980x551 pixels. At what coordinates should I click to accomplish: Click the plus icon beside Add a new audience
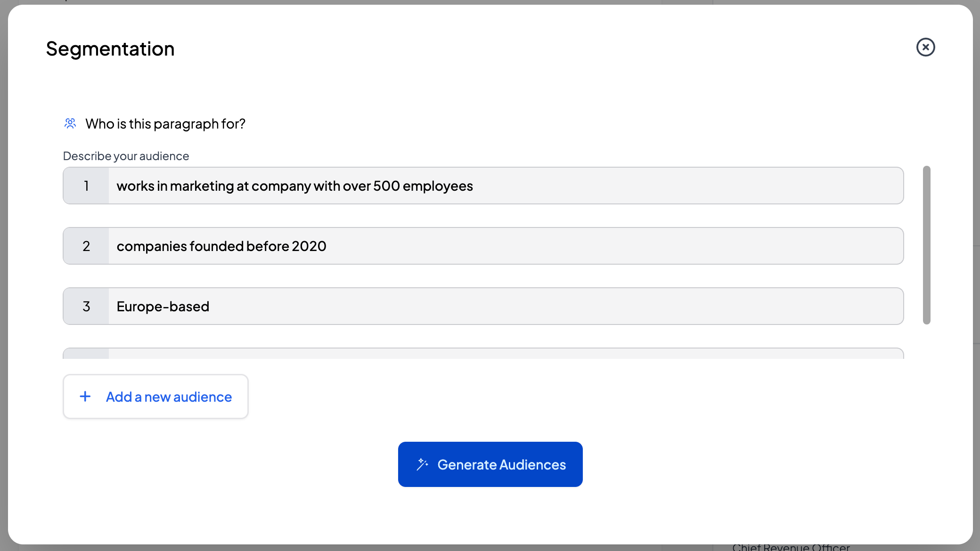[85, 397]
